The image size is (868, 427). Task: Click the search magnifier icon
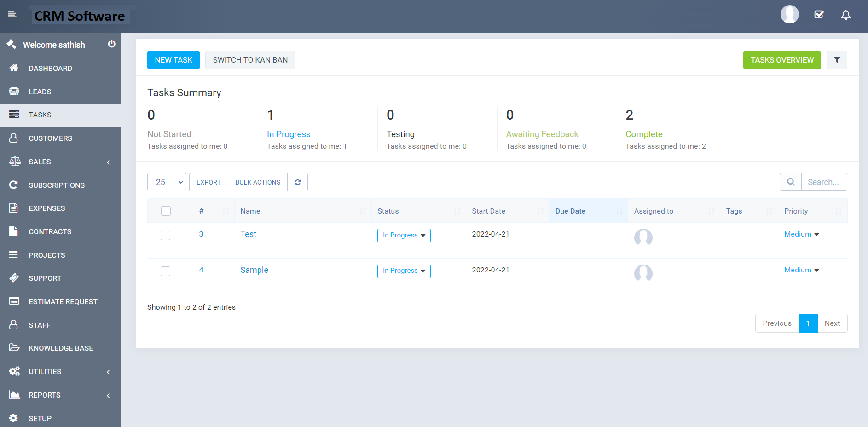pyautogui.click(x=790, y=182)
